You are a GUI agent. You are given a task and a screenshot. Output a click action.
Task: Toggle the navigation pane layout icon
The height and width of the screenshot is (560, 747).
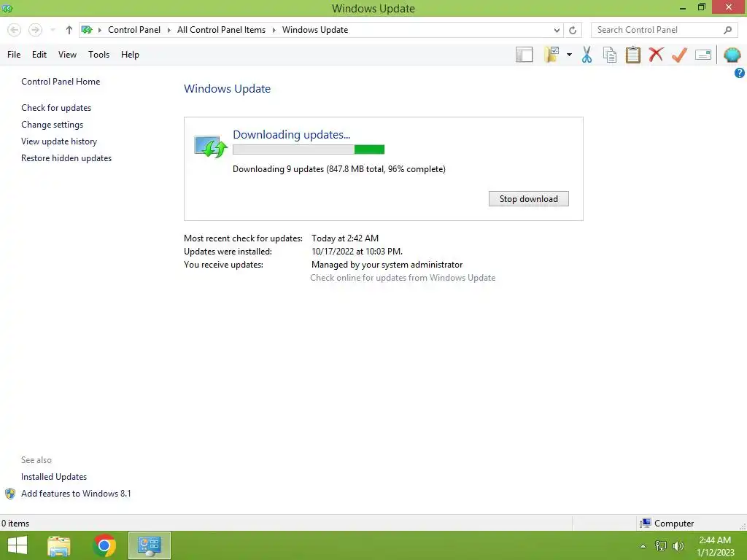pyautogui.click(x=524, y=55)
